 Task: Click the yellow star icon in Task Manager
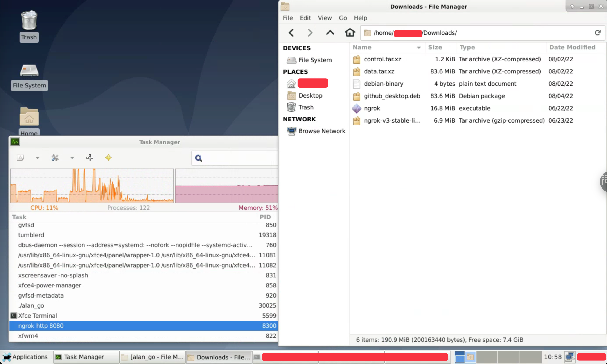[108, 157]
